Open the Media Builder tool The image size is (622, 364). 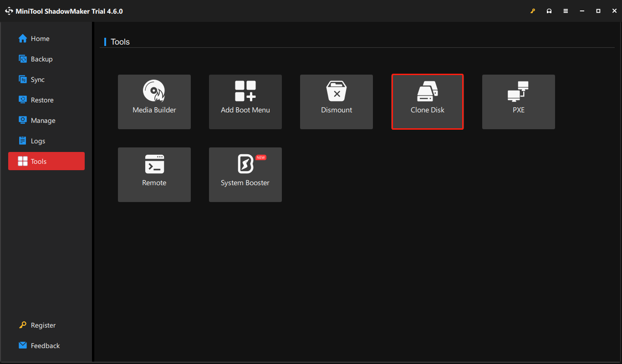[x=154, y=102]
